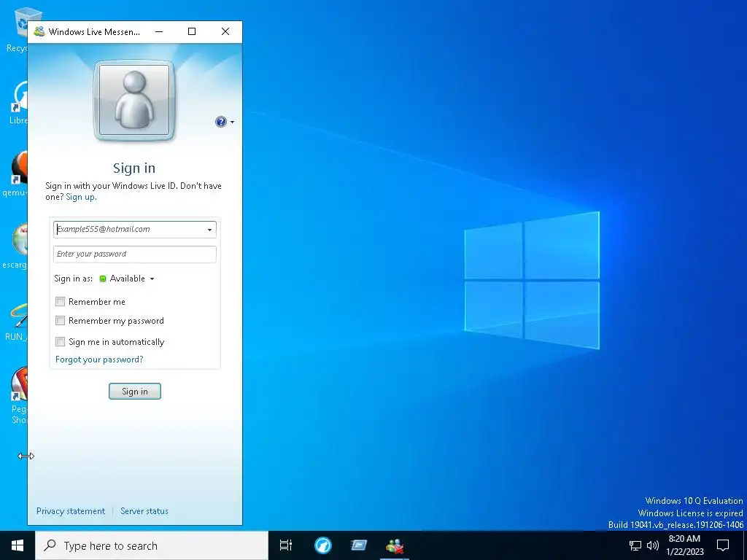Open the notification Action Center icon
The width and height of the screenshot is (747, 560).
point(723,545)
